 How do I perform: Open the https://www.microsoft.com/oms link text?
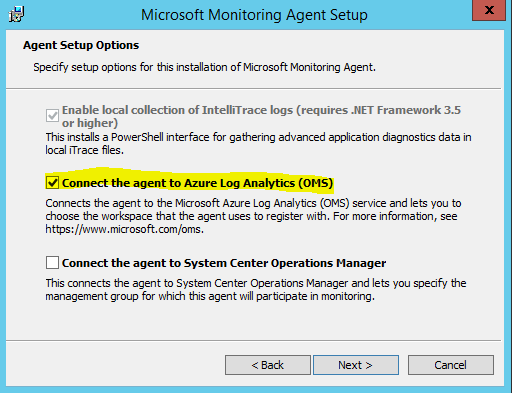pyautogui.click(x=124, y=229)
